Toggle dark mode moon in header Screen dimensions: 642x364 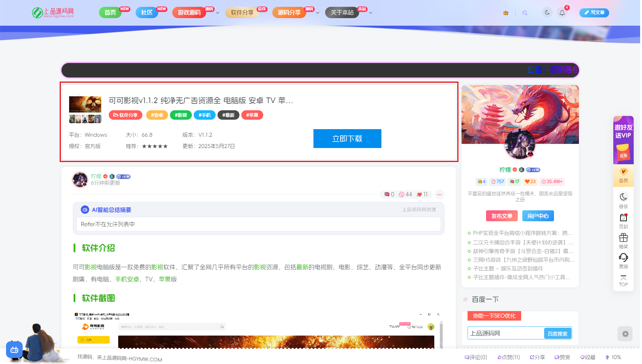[x=547, y=12]
